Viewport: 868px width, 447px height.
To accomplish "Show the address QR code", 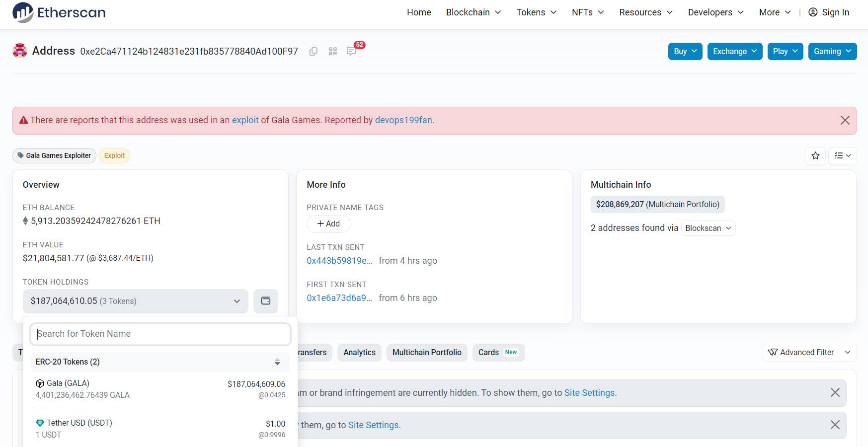I will coord(333,51).
